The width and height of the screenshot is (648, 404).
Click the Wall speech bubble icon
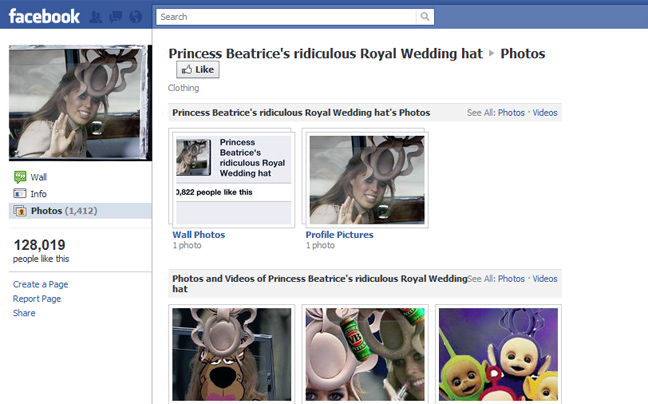coord(20,177)
